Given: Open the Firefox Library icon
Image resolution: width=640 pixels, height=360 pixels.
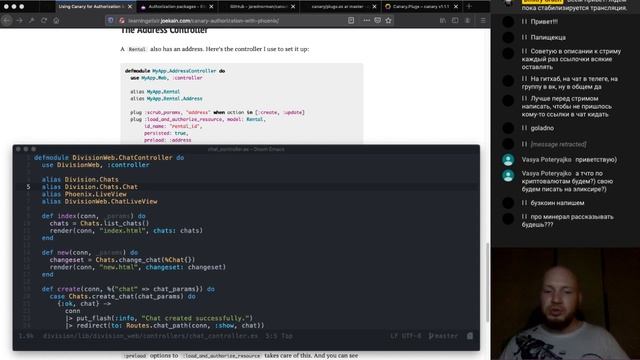Looking at the screenshot, I should [x=443, y=20].
